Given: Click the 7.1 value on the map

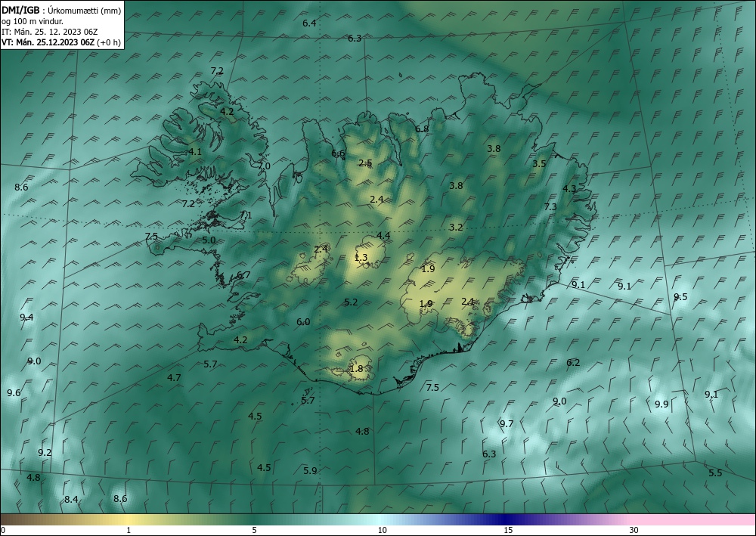Looking at the screenshot, I should [246, 215].
